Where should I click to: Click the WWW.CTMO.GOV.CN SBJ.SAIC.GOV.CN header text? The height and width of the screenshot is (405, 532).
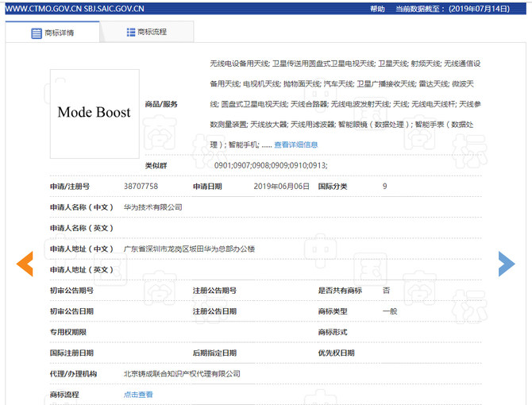75,9
